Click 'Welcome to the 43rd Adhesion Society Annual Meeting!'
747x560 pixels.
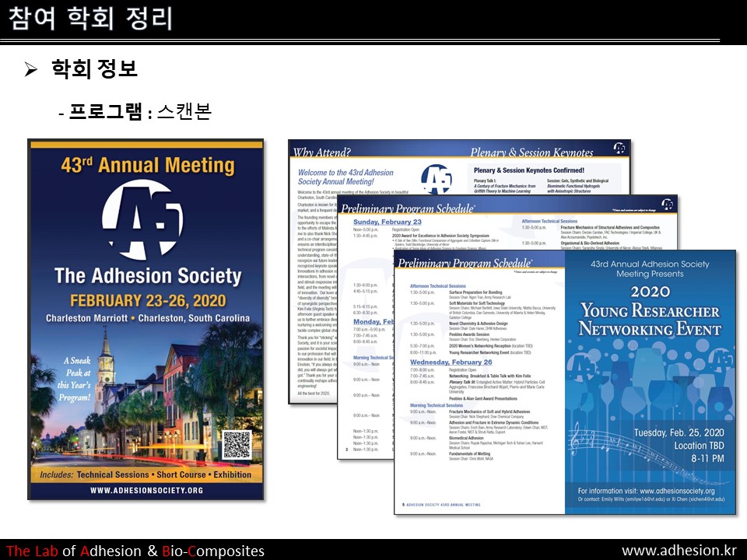(x=345, y=177)
